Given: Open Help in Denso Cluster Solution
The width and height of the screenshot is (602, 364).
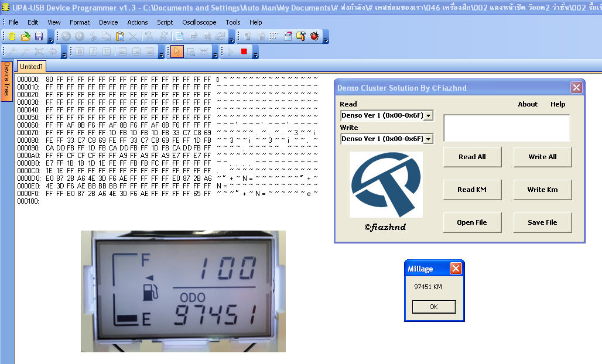Looking at the screenshot, I should (557, 104).
